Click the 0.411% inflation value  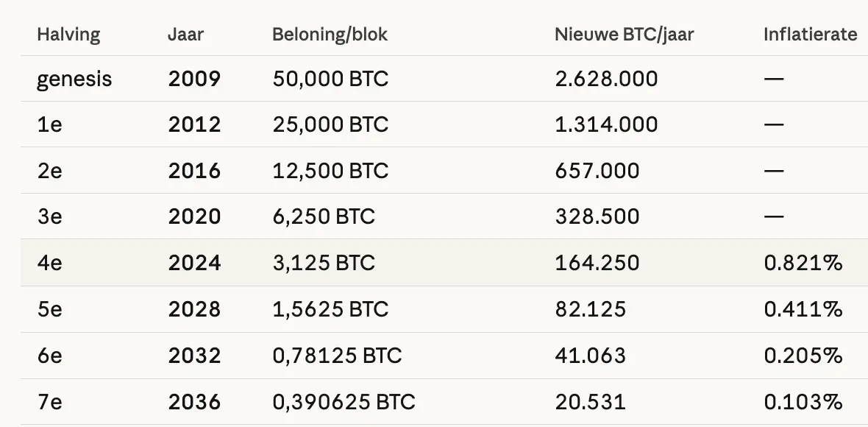[x=803, y=309]
